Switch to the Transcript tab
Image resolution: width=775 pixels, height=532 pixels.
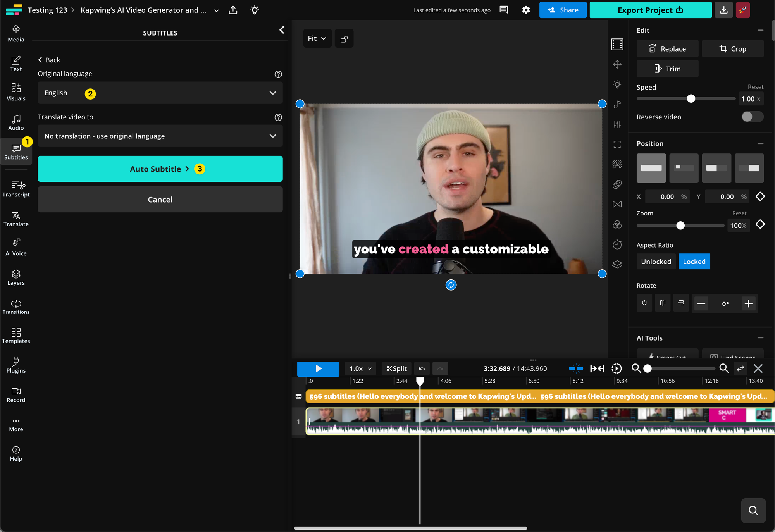[x=16, y=189]
